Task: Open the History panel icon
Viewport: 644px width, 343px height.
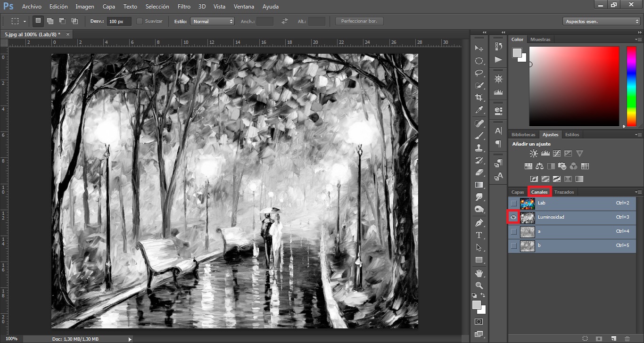Action: click(498, 47)
